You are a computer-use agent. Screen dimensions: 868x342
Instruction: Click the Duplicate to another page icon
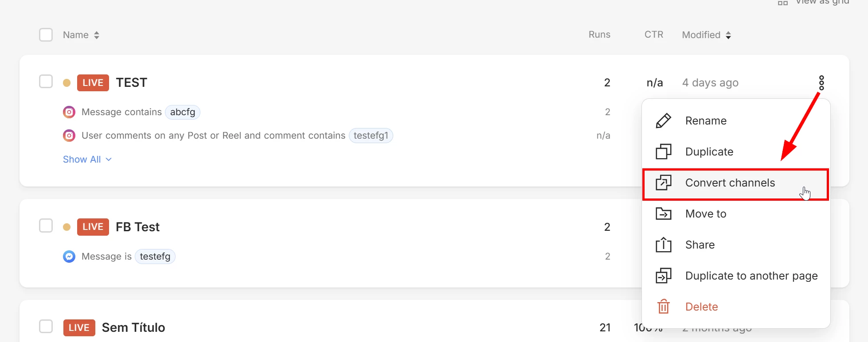[663, 276]
